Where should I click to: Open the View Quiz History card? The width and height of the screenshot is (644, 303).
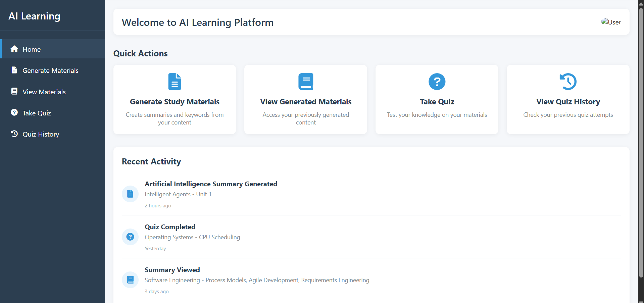click(x=567, y=99)
